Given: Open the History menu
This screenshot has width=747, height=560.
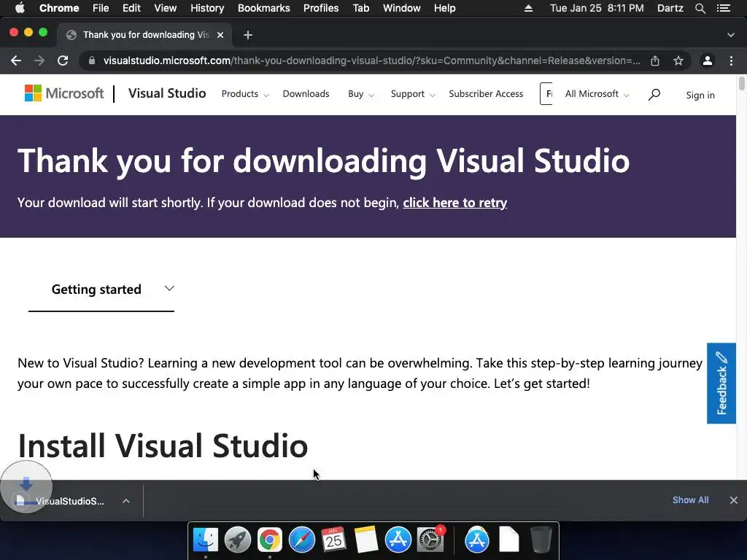Looking at the screenshot, I should 207,8.
